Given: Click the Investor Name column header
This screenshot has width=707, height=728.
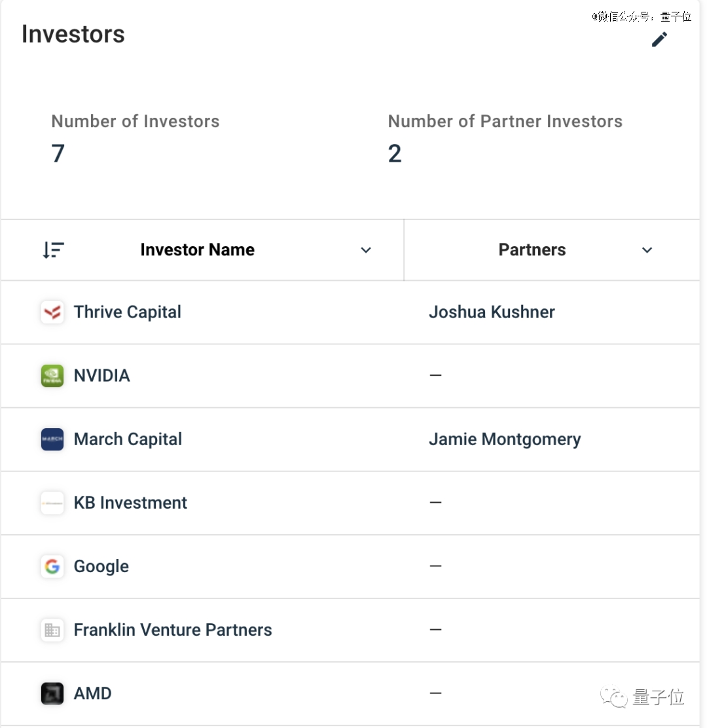Looking at the screenshot, I should [x=197, y=250].
